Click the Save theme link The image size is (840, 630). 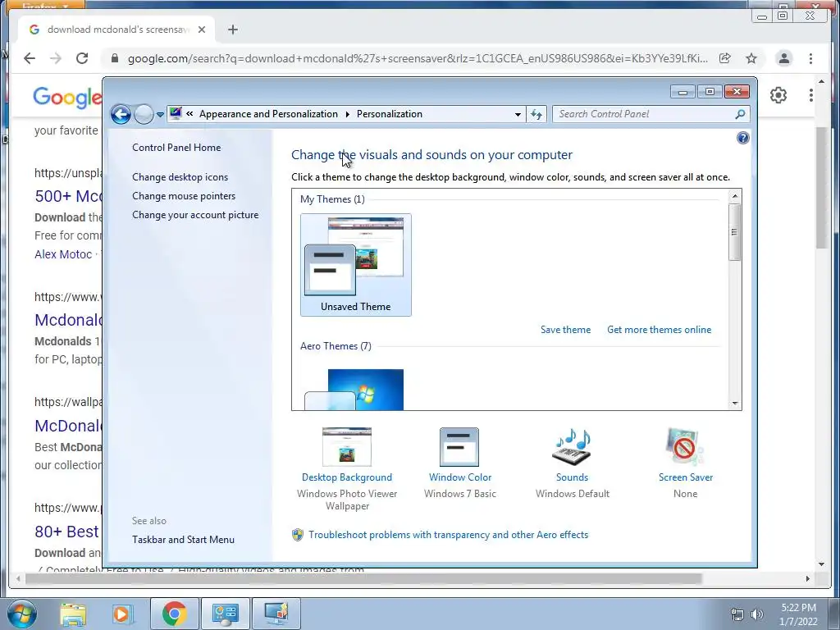(x=565, y=330)
